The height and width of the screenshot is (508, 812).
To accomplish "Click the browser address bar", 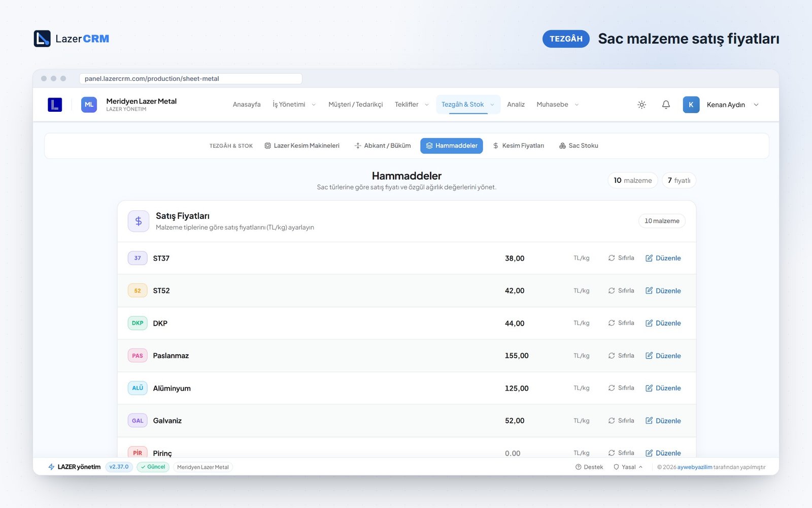I will pyautogui.click(x=191, y=79).
